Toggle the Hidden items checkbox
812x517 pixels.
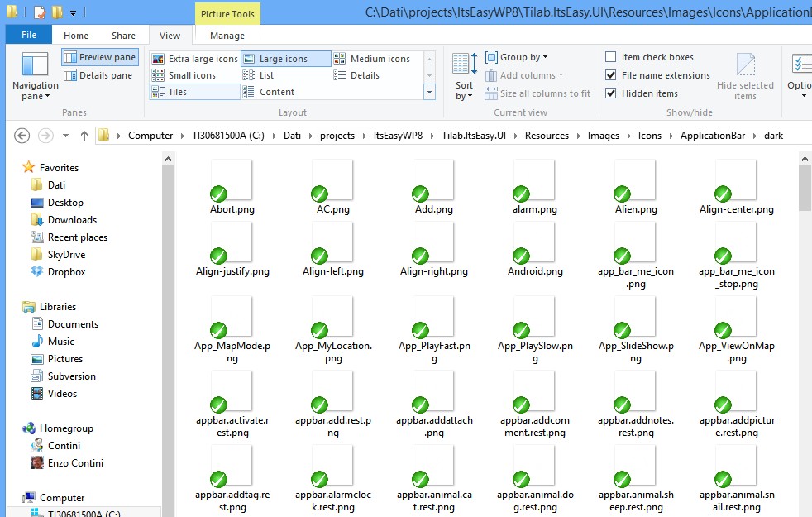[x=610, y=93]
